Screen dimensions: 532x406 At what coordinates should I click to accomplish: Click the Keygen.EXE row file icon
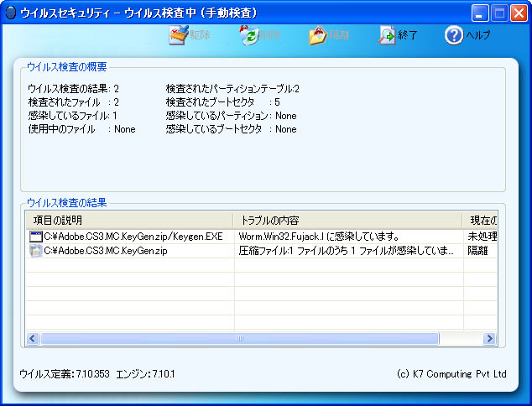[x=35, y=237]
